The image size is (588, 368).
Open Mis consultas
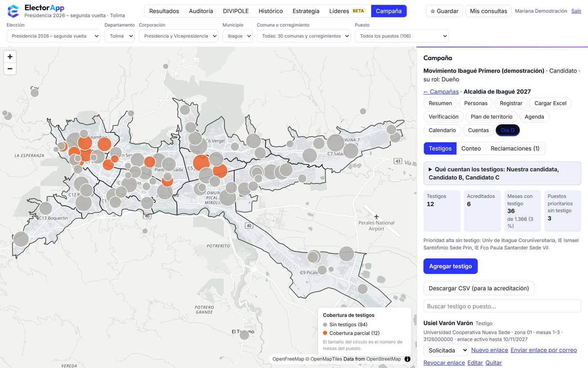488,11
